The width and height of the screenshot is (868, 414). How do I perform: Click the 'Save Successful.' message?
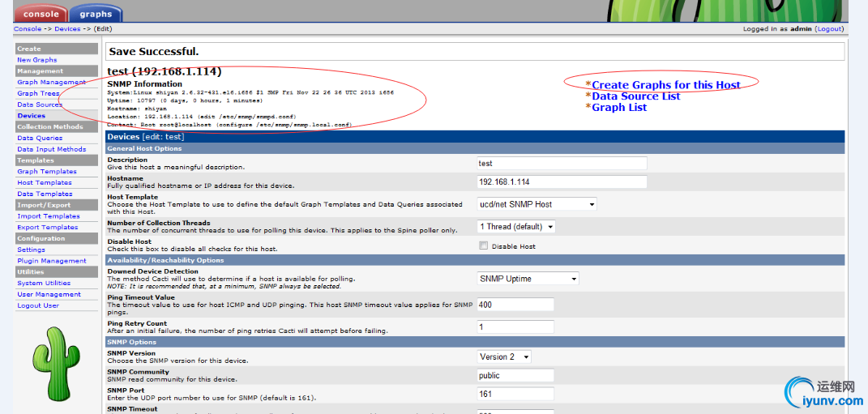153,52
